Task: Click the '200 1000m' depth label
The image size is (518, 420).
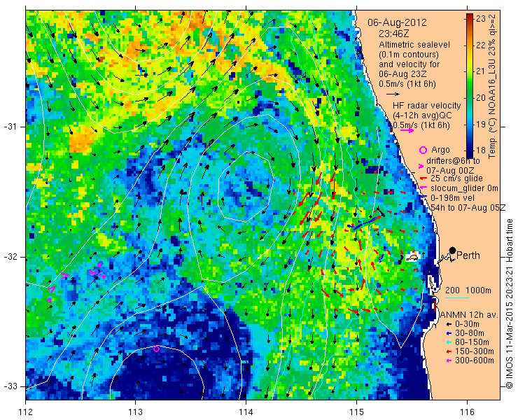Action: pos(468,290)
